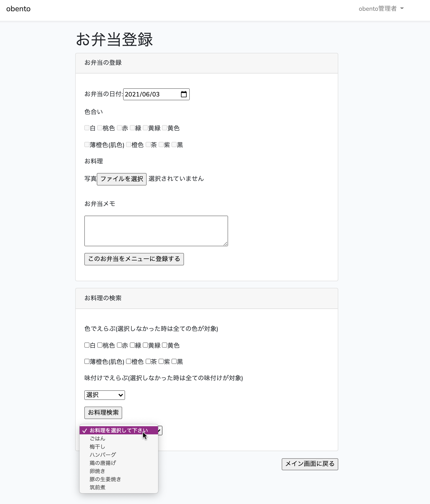Expand the 味付け 選択 dropdown
Viewport: 430px width, 504px height.
click(x=104, y=395)
